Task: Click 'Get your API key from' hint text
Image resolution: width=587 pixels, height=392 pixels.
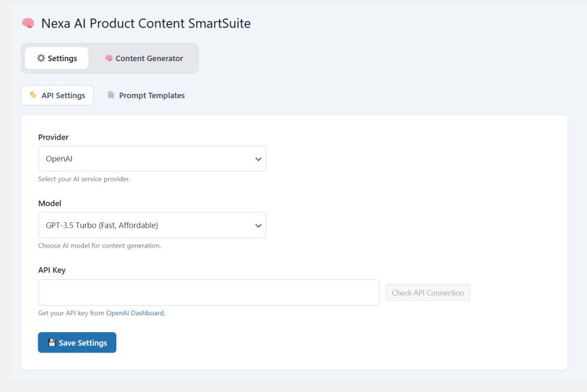Action: [71, 313]
